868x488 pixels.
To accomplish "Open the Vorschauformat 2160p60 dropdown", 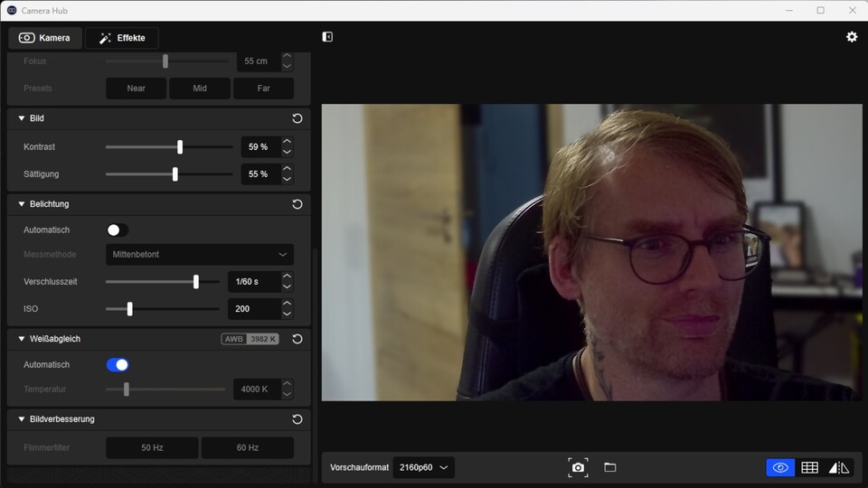I will (423, 467).
